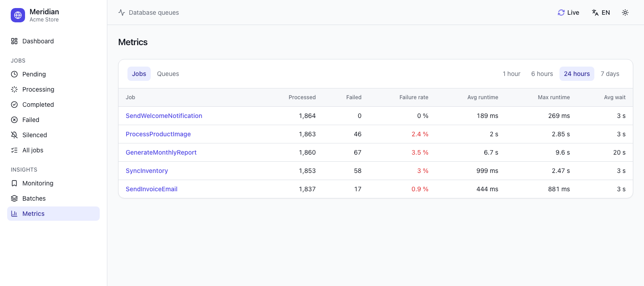Viewport: 644px width, 286px height.
Task: Click the Avg wait column header
Action: tap(614, 97)
